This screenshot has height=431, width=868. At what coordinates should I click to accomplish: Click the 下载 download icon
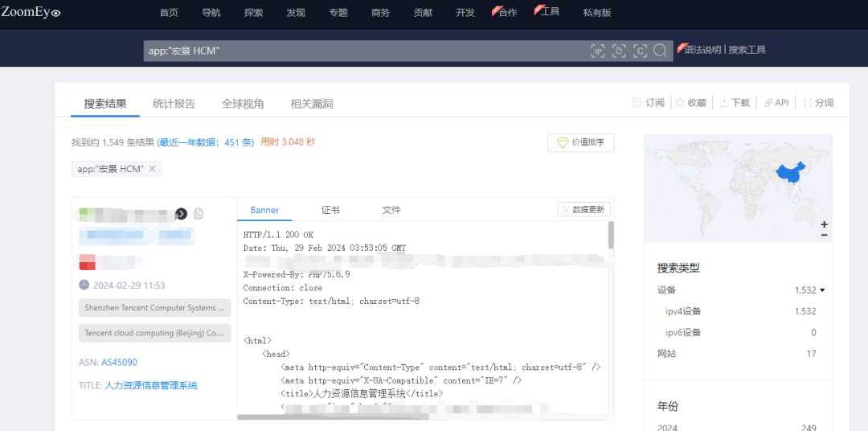point(723,102)
